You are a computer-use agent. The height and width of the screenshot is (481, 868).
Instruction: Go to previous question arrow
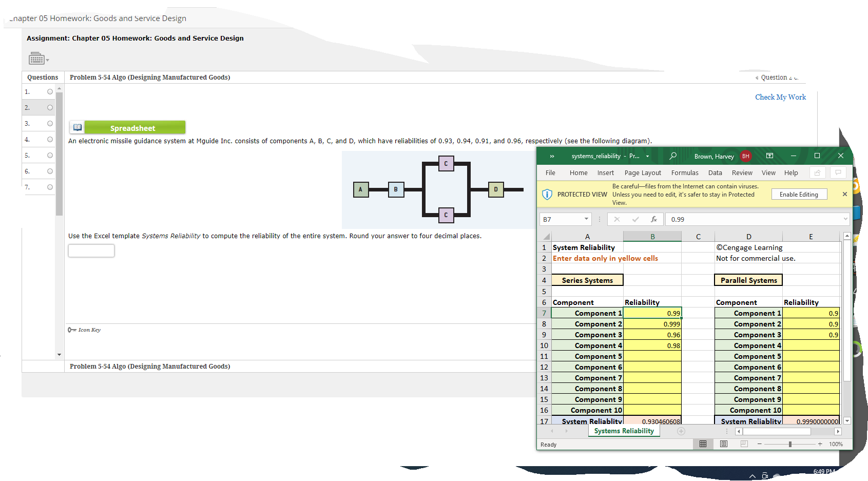(x=757, y=78)
